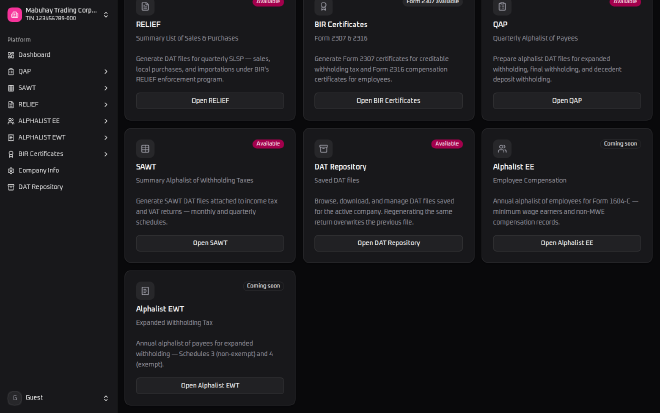Click the Open DAT Repository button
The image size is (660, 413).
click(x=389, y=243)
